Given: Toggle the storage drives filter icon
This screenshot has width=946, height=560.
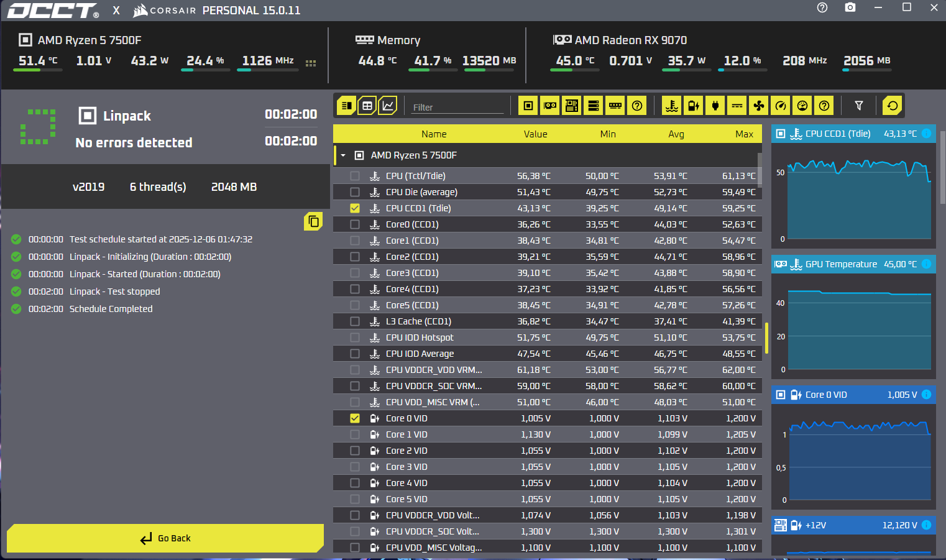Looking at the screenshot, I should pos(594,106).
